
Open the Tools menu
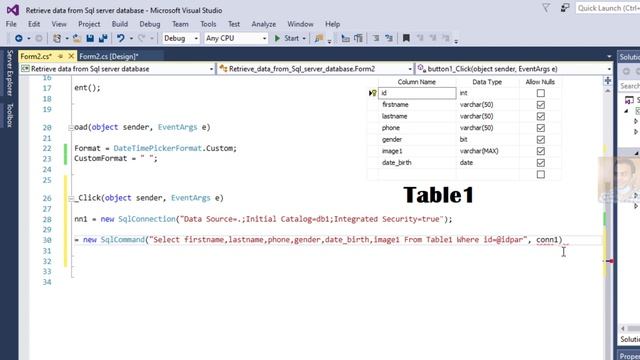click(x=208, y=24)
